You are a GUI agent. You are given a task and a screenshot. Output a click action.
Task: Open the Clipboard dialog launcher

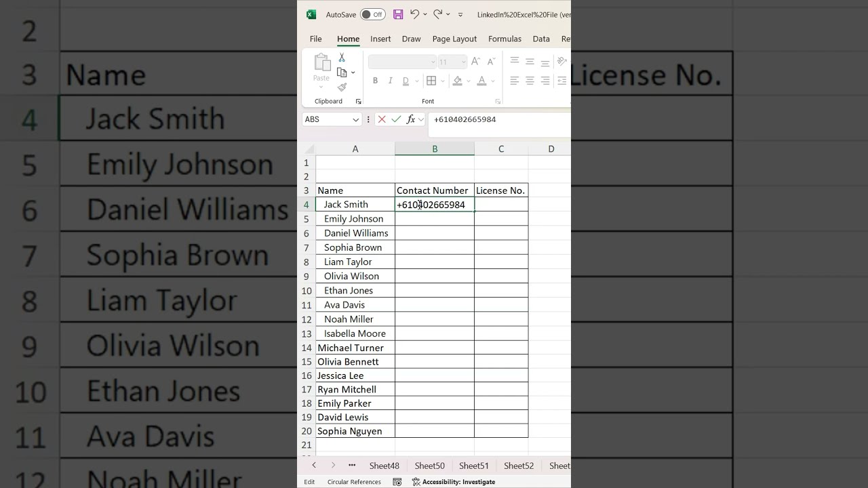click(x=359, y=102)
